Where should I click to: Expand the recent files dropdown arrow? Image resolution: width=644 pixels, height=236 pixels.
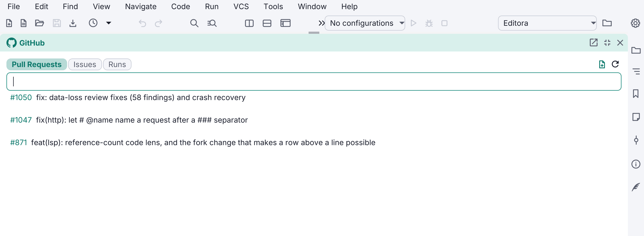[109, 23]
